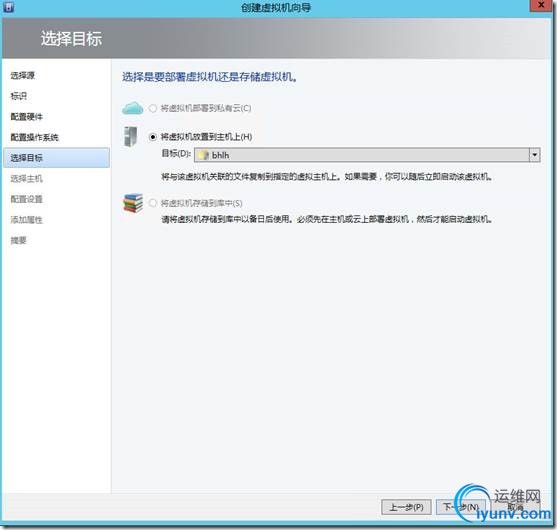The width and height of the screenshot is (557, 530).
Task: Click the 取消 button
Action: [x=515, y=507]
